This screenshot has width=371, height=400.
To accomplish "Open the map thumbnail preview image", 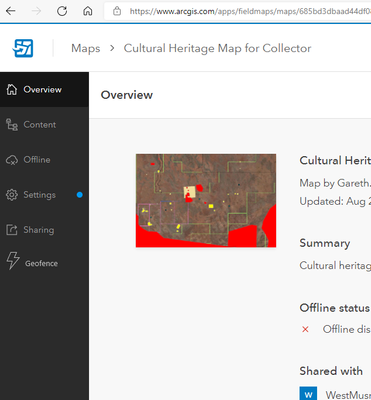I will (206, 200).
